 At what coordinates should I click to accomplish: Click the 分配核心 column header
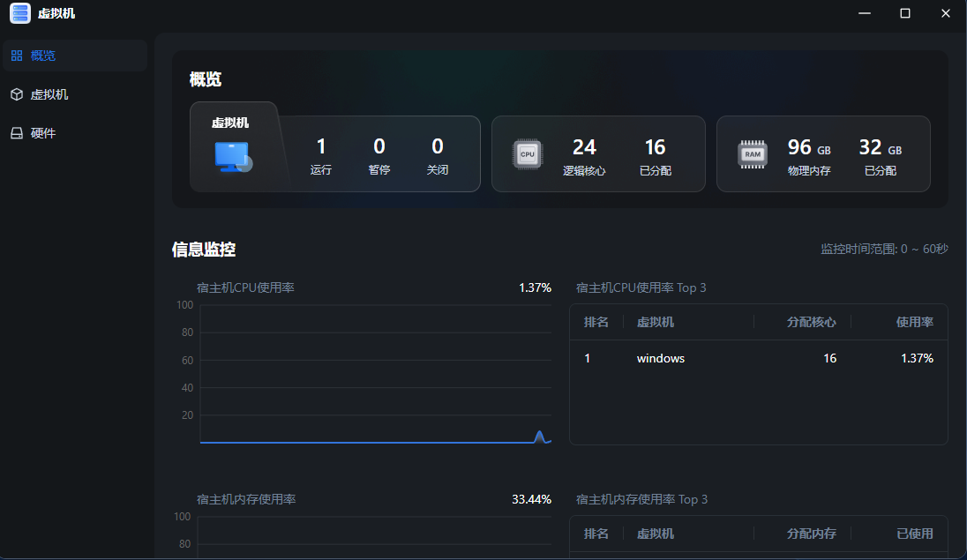810,322
